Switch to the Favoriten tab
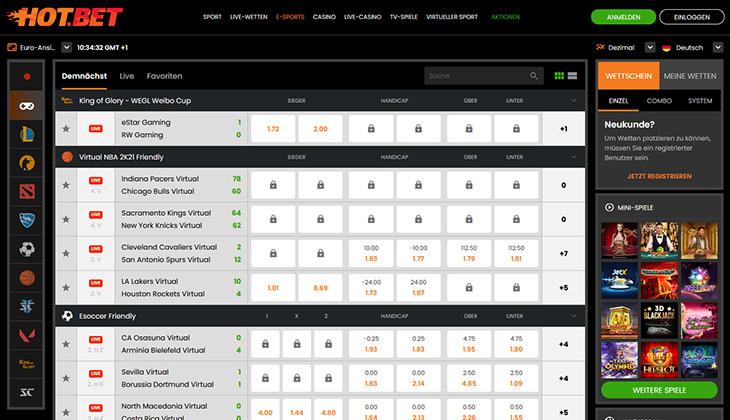Viewport: 730px width, 420px height. point(164,76)
